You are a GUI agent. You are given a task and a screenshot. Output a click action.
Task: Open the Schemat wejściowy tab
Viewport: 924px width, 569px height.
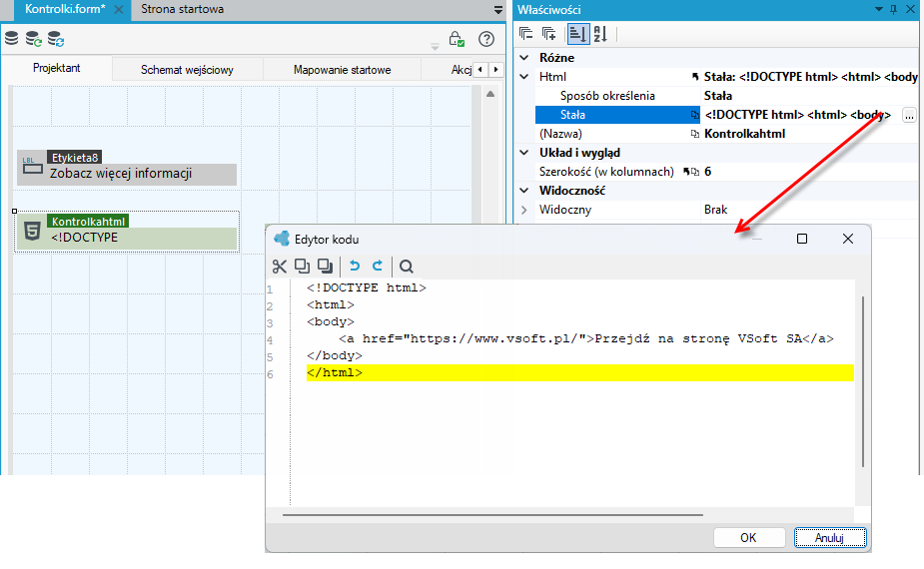(187, 70)
